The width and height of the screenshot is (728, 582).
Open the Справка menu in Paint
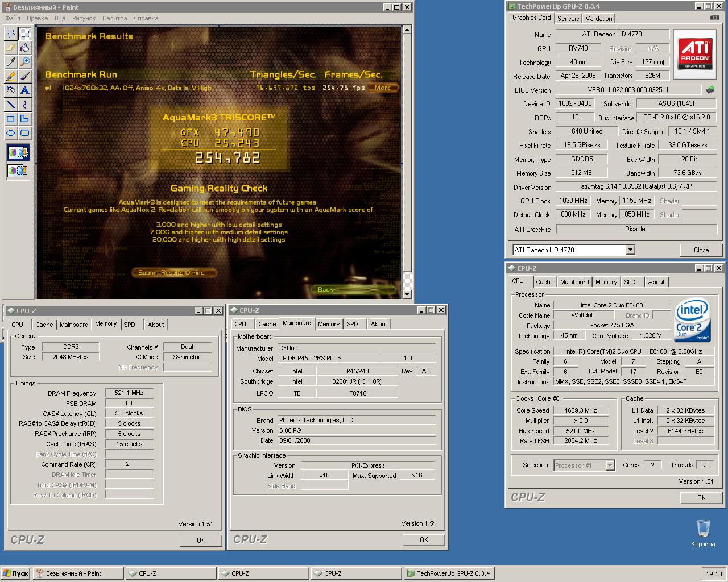pos(146,18)
